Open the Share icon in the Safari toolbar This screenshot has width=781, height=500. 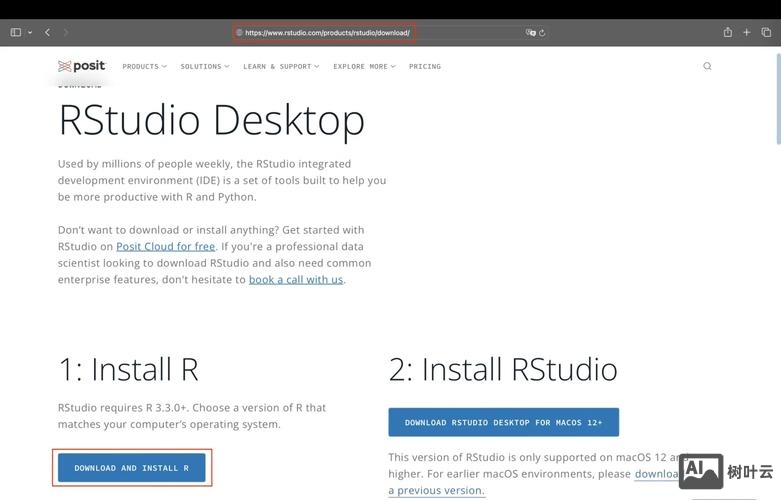727,32
